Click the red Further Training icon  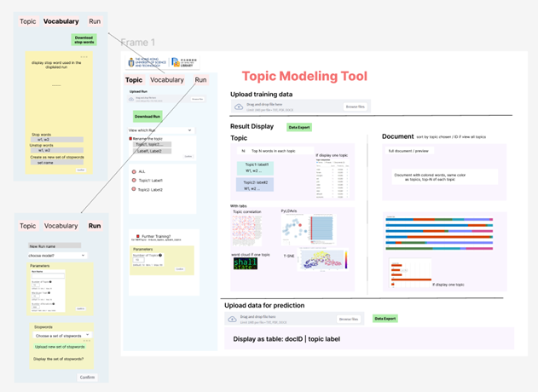tap(137, 236)
